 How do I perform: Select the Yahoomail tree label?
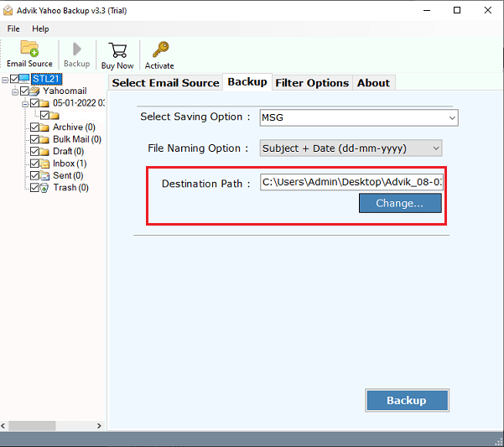[x=65, y=91]
